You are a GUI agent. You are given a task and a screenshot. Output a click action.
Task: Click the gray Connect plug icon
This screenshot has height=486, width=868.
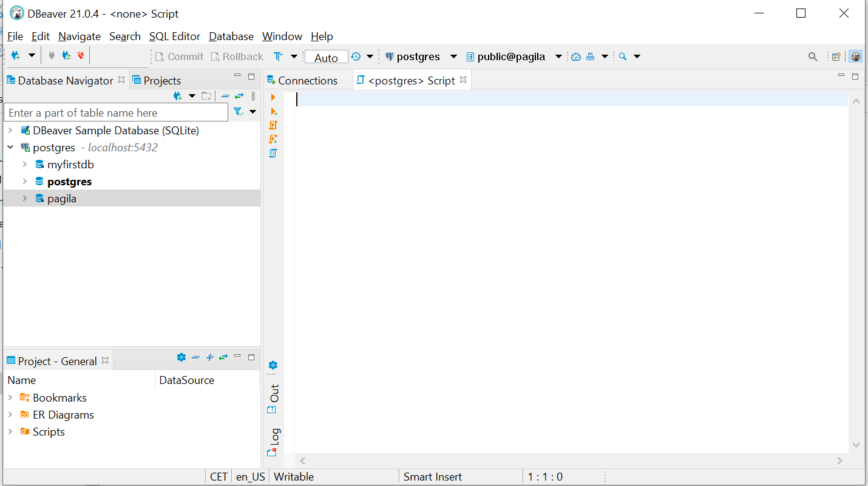click(52, 56)
